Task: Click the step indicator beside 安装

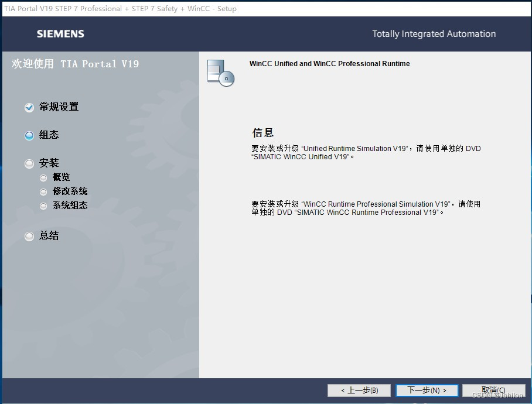Action: pos(29,163)
